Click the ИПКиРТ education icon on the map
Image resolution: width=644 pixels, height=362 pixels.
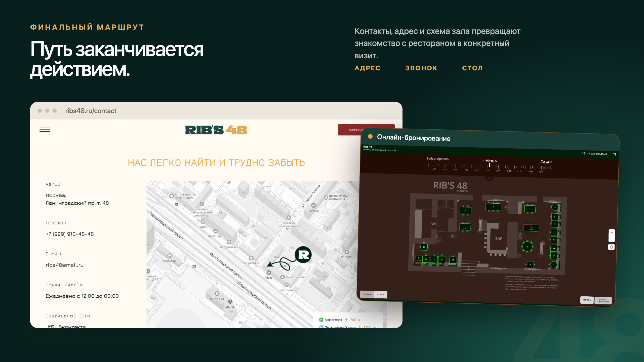[347, 252]
